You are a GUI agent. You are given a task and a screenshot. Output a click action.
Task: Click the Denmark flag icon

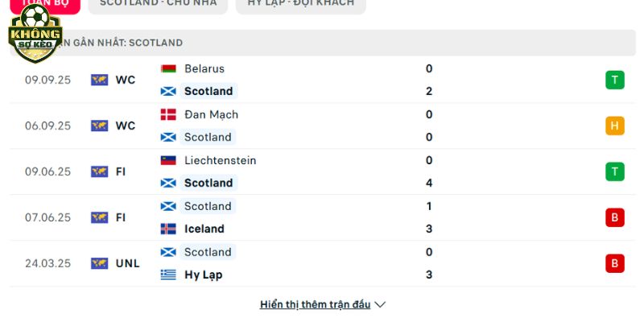coord(168,114)
